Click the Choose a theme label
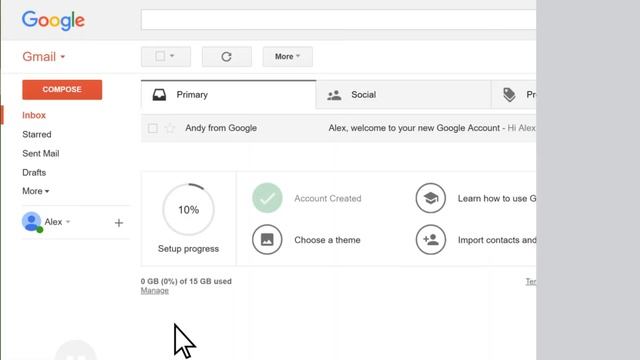 (327, 240)
